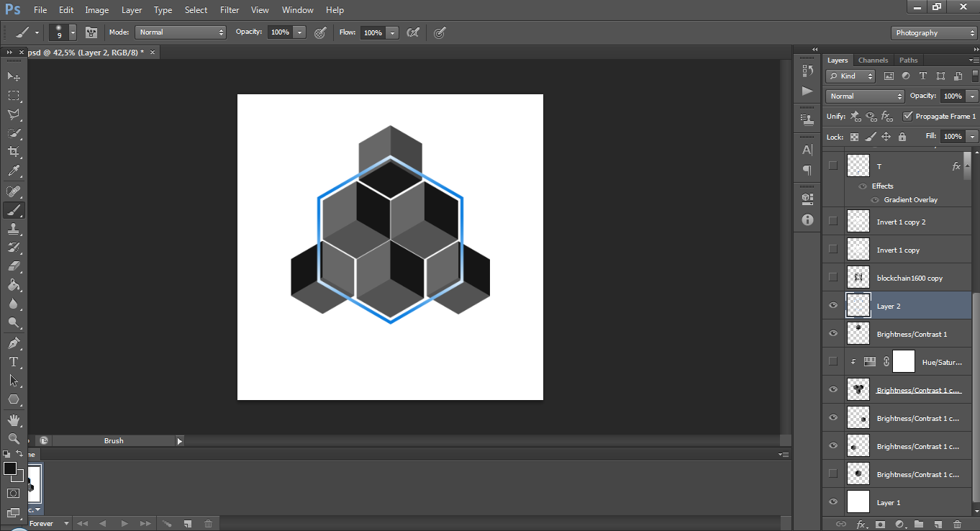
Task: Select the Eraser tool
Action: point(13,266)
